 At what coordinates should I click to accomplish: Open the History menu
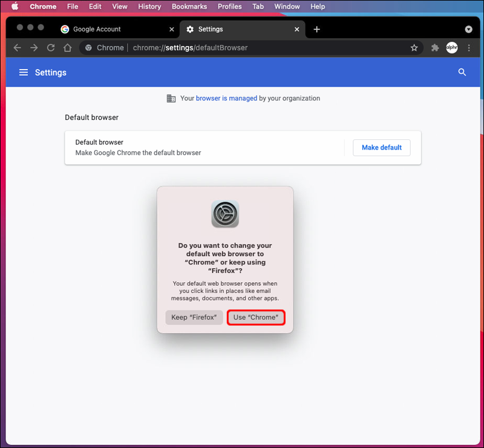click(149, 6)
